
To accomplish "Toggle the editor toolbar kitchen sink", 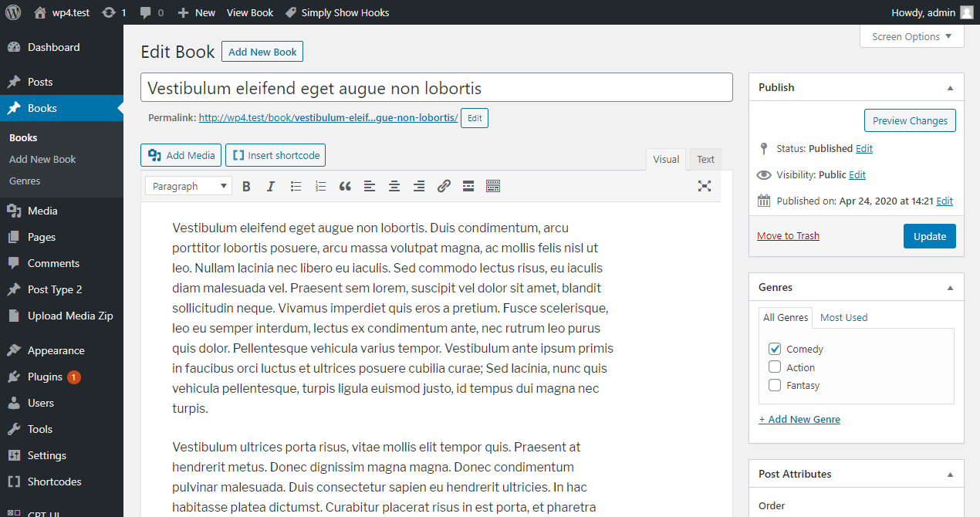I will (493, 186).
